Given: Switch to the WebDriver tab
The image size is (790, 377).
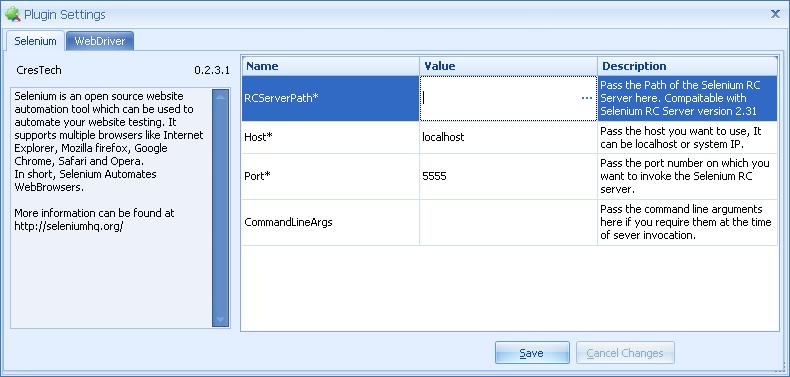Looking at the screenshot, I should pos(100,41).
